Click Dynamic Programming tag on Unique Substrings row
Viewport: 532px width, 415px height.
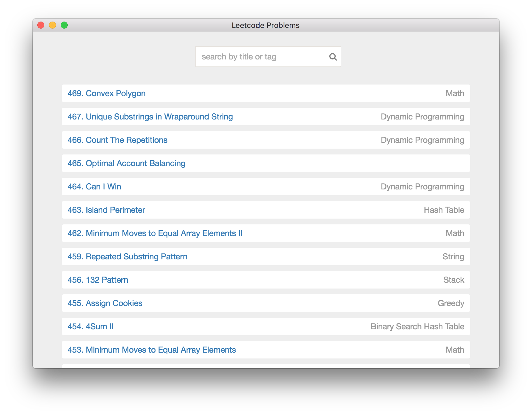click(x=422, y=117)
